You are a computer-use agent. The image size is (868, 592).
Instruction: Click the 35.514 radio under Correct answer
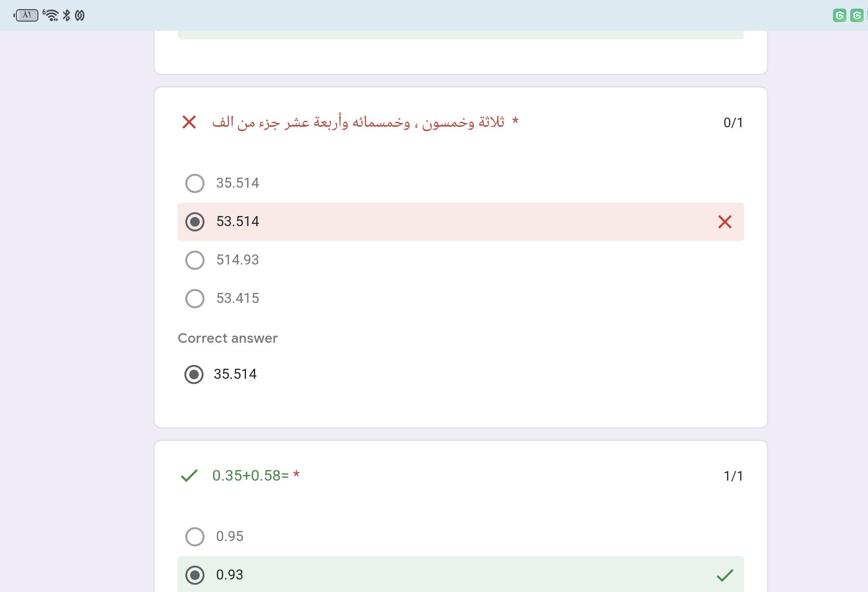click(194, 375)
